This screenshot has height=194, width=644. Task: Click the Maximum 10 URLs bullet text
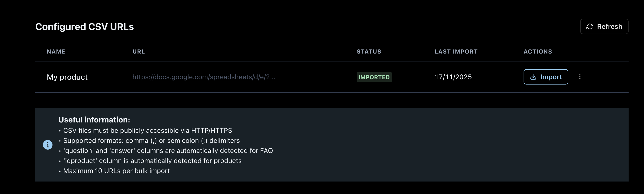[x=116, y=171]
